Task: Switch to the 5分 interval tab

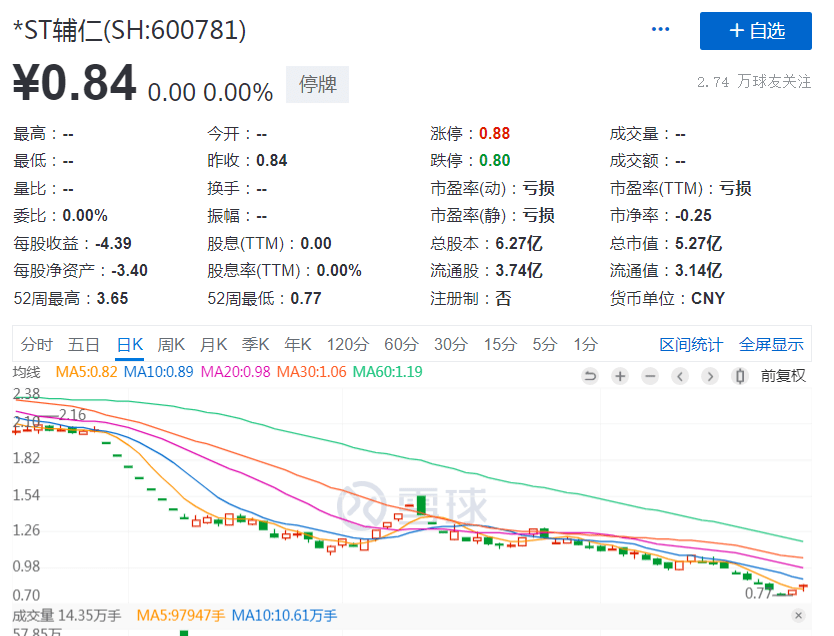Action: 545,345
